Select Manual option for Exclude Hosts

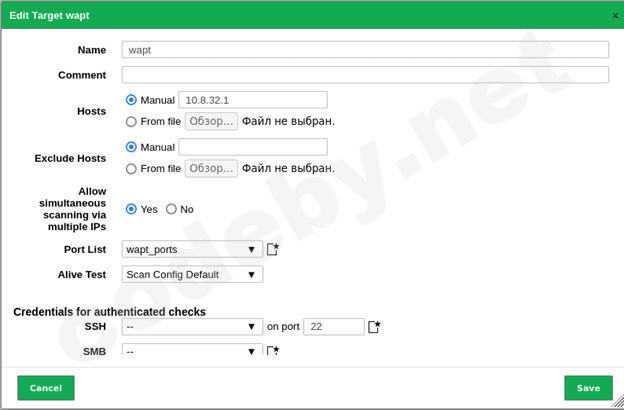click(x=131, y=147)
